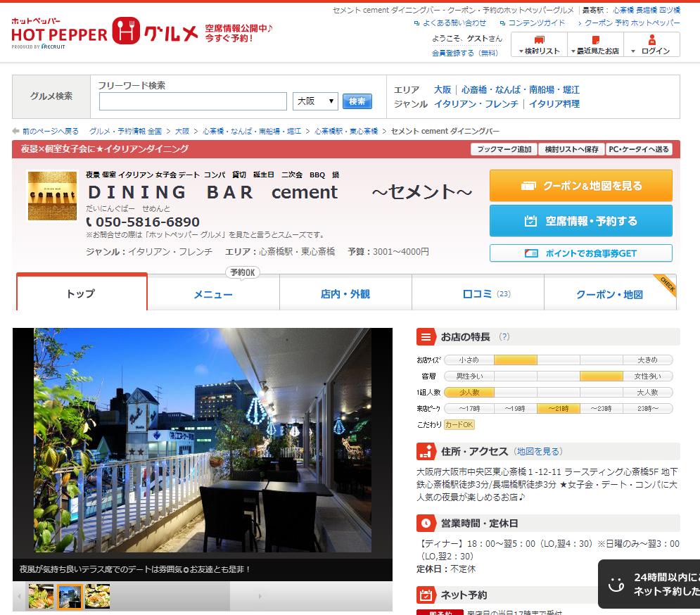Viewport: 700px width, 615px height.
Task: Click the 会員登録する（無料） link
Action: coord(464,53)
